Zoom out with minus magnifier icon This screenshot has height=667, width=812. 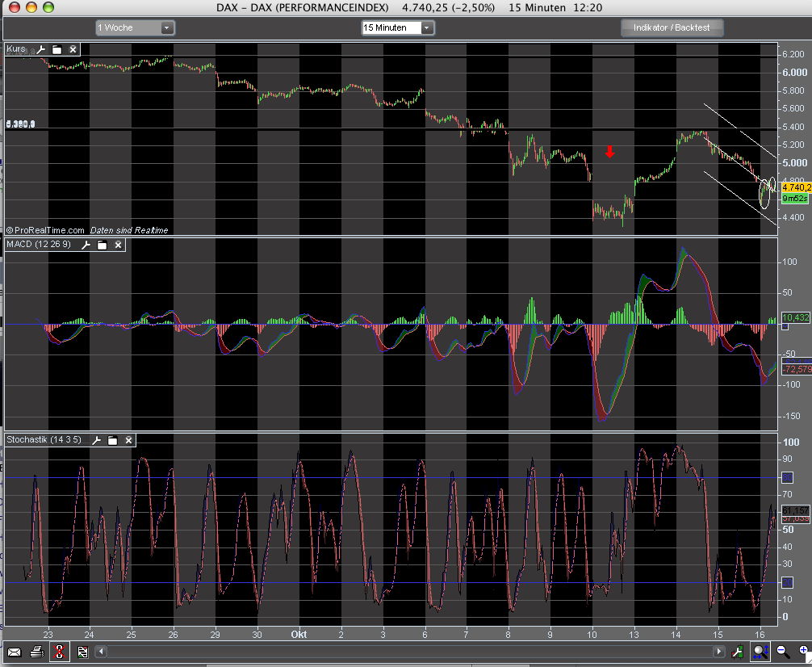pyautogui.click(x=783, y=651)
